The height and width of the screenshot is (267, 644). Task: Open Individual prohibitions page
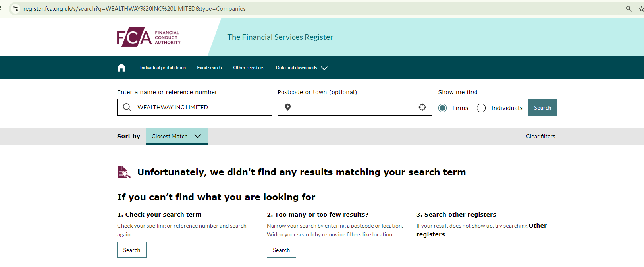[163, 68]
